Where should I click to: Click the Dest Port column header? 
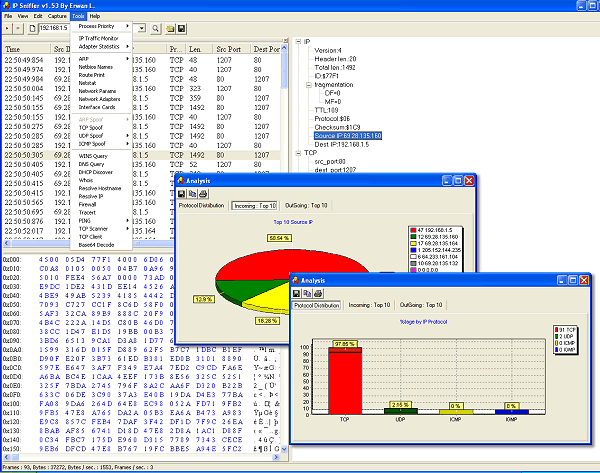(x=266, y=49)
